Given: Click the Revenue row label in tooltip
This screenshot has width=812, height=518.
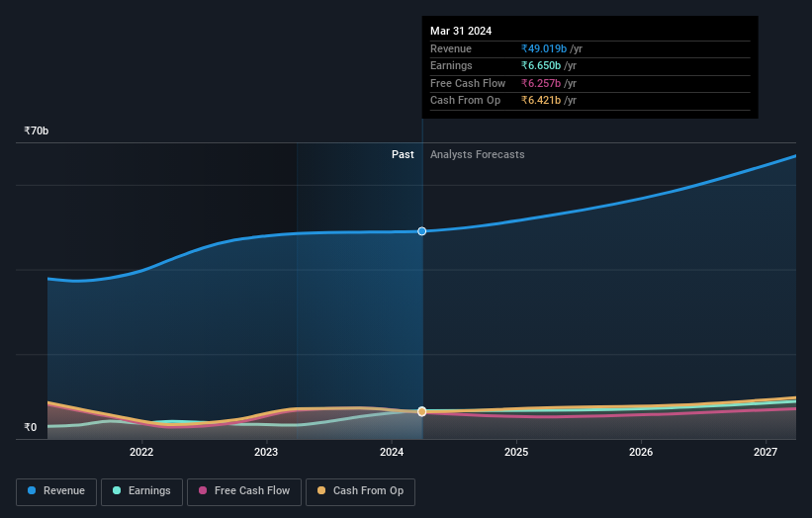Looking at the screenshot, I should [451, 48].
